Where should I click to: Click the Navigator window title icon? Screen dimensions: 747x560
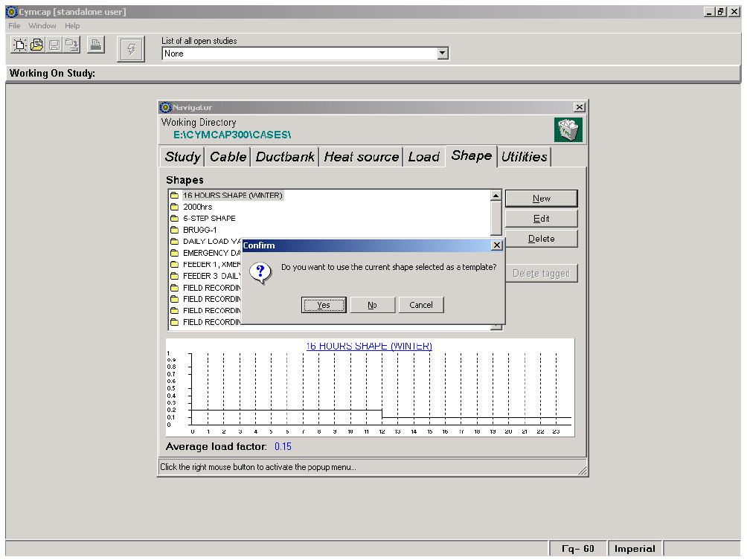pyautogui.click(x=165, y=107)
